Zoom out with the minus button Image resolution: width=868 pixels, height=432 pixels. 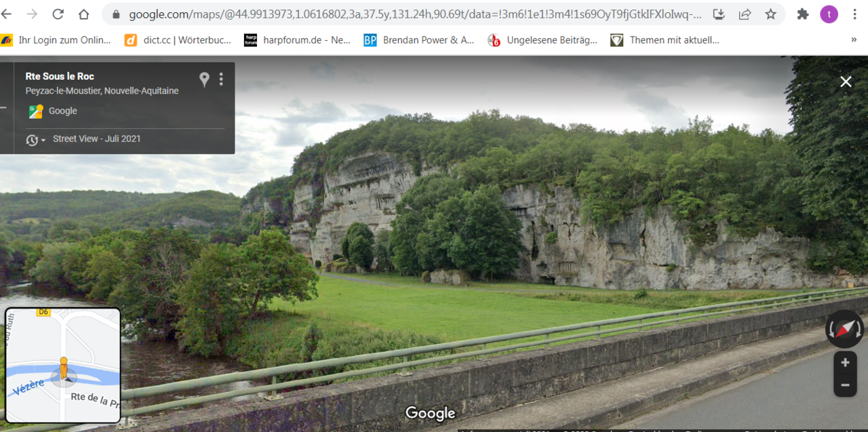(845, 385)
